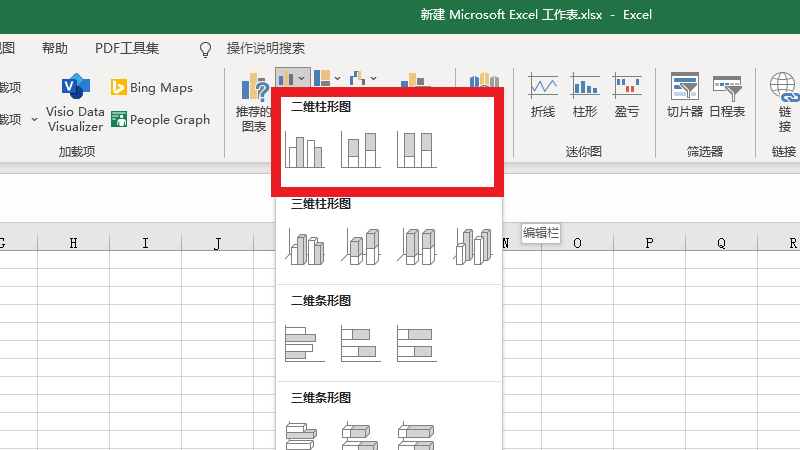The width and height of the screenshot is (800, 450).
Task: Select the 3D 100% stacked column chart
Action: pos(415,246)
